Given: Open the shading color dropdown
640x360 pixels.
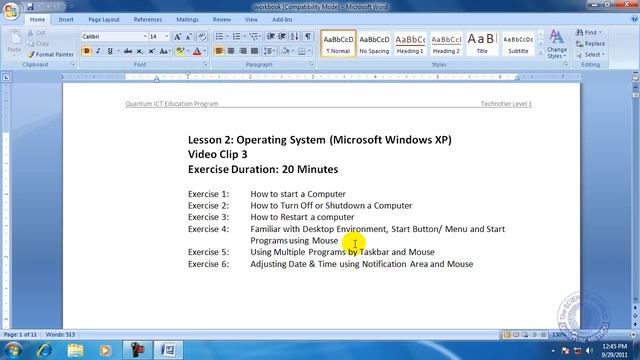Looking at the screenshot, I should point(293,51).
